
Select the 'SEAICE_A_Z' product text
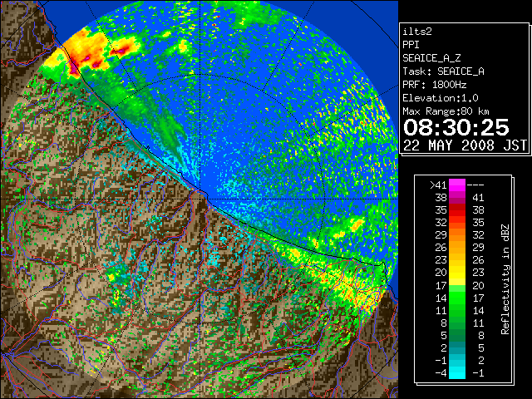[431, 58]
